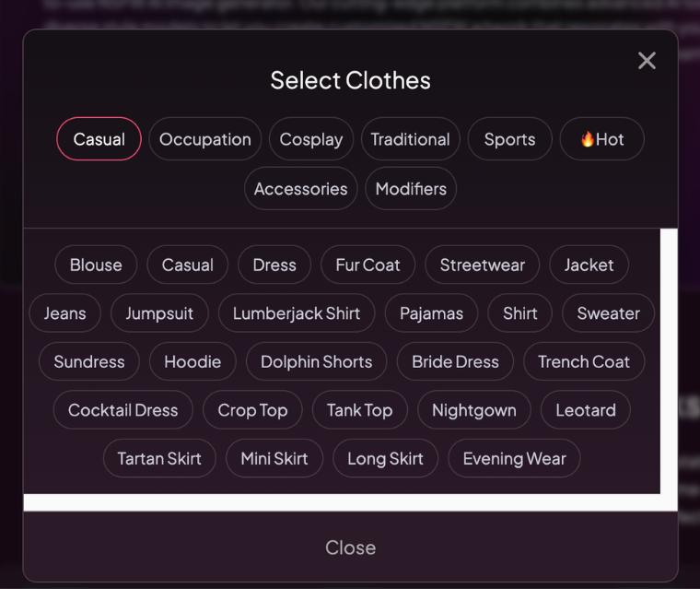Select the Cocktail Dress option

[x=122, y=411]
